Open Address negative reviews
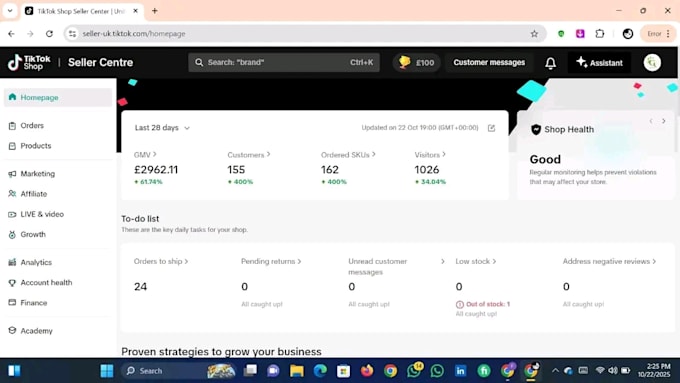The height and width of the screenshot is (383, 680). 609,262
